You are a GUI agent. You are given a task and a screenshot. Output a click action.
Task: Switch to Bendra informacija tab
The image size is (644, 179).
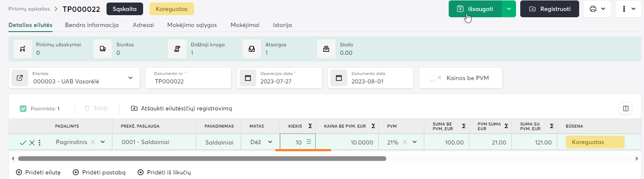click(x=92, y=25)
